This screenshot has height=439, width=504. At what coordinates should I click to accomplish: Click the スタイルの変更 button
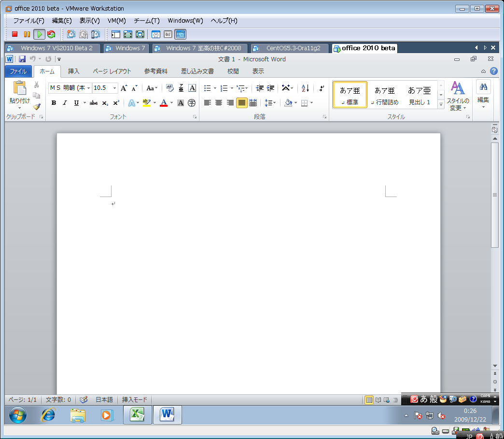(x=458, y=96)
